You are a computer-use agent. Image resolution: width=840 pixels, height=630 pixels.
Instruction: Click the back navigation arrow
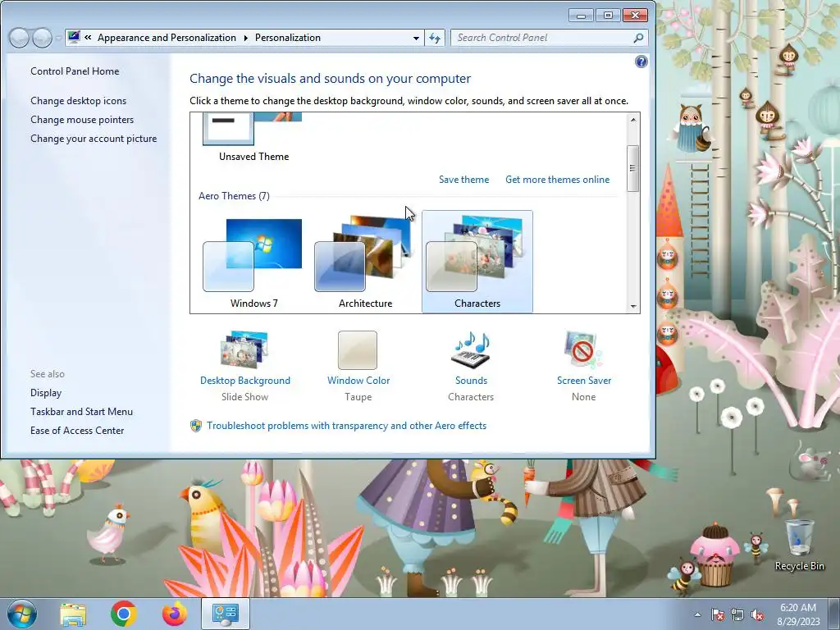pos(20,38)
